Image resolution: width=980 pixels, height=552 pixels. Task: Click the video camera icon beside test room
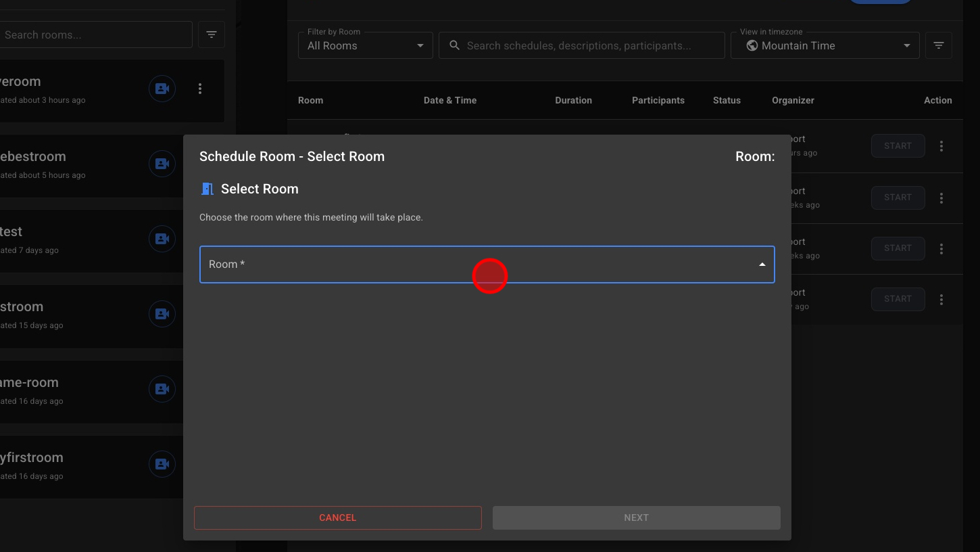(x=162, y=239)
